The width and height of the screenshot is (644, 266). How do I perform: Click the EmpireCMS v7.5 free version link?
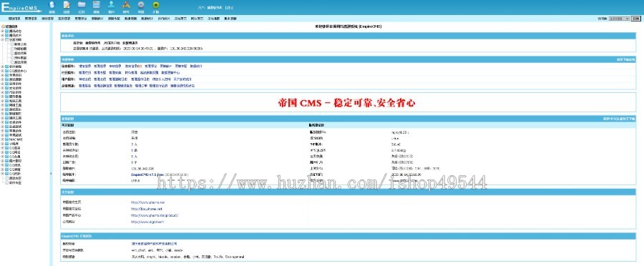(x=147, y=174)
